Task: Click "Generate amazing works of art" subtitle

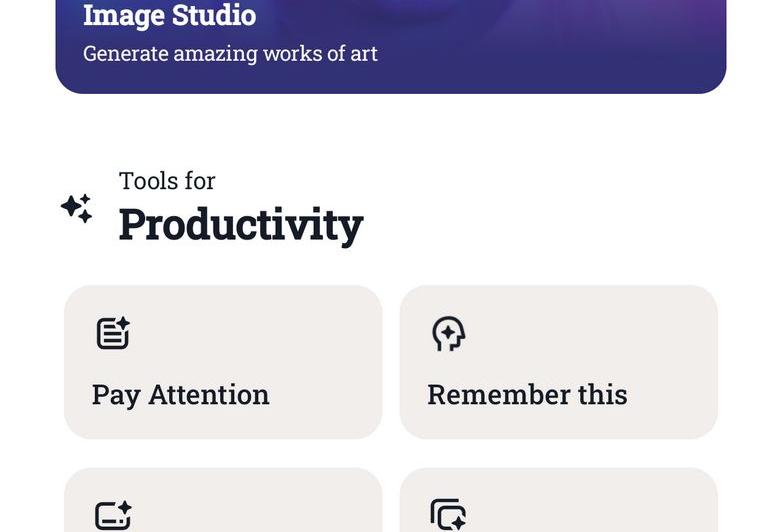Action: click(x=230, y=54)
